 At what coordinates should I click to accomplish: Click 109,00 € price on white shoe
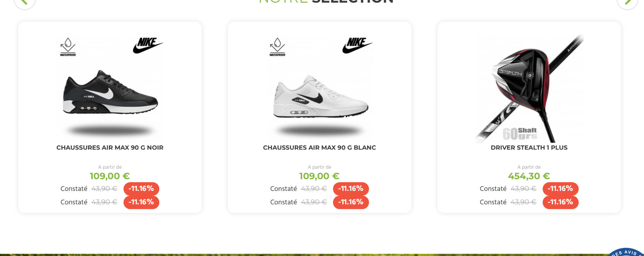point(319,176)
